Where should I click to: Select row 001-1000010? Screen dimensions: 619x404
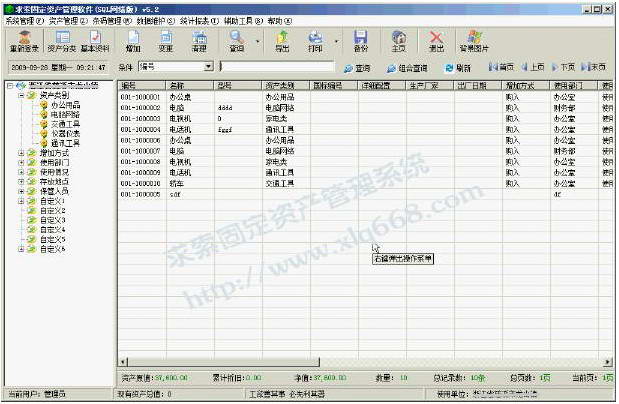coord(365,184)
